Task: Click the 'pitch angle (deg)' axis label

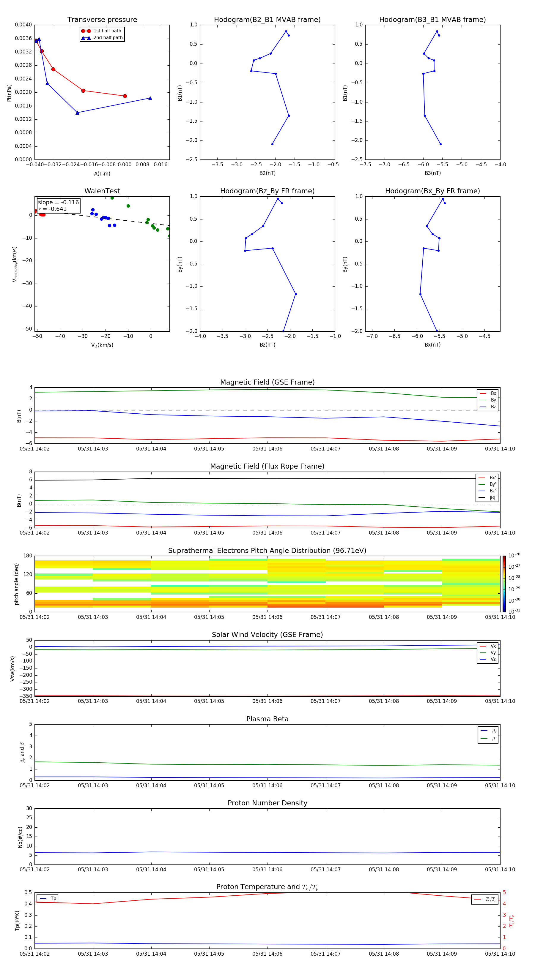Action: [16, 584]
